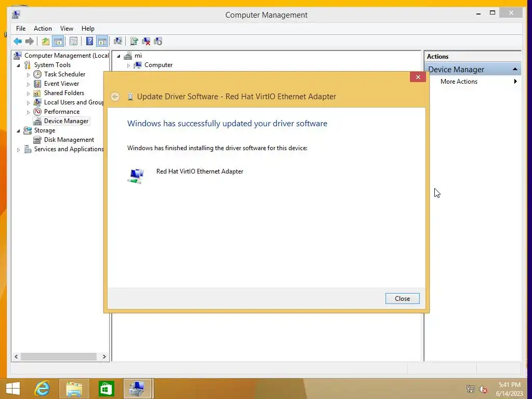Click Scan for hardware changes icon
Image resolution: width=532 pixels, height=399 pixels.
pos(118,42)
